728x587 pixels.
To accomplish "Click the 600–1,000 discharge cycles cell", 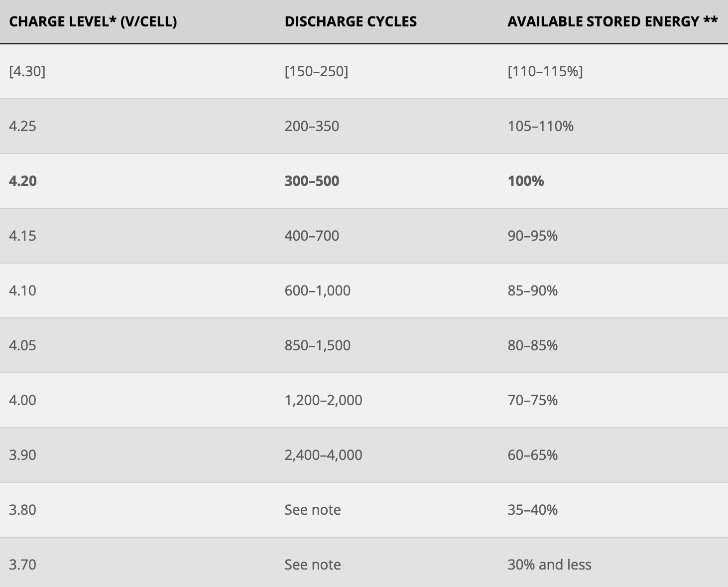I will coord(318,291).
